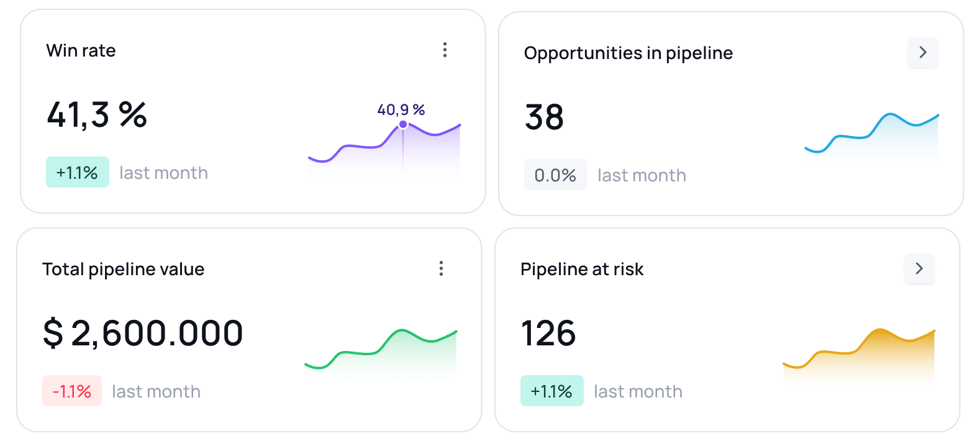Select the Win rate card title

coord(81,51)
